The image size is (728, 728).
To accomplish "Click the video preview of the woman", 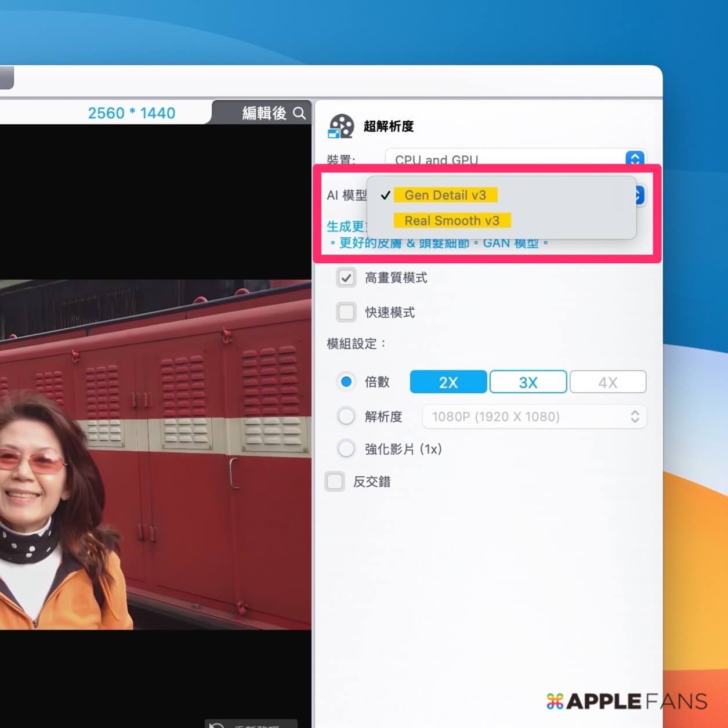I will [x=155, y=454].
